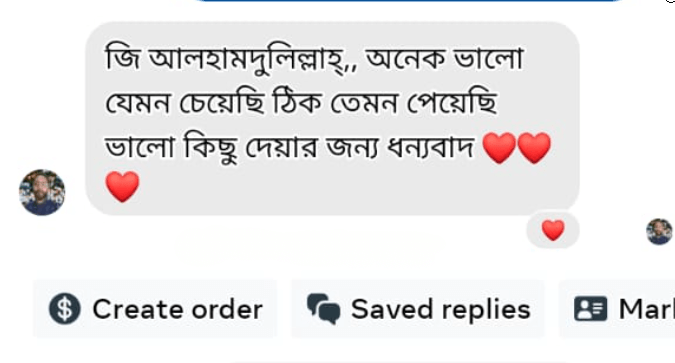Image resolution: width=675 pixels, height=363 pixels.
Task: Click the word ধন্যবাদ in the message
Action: point(430,147)
